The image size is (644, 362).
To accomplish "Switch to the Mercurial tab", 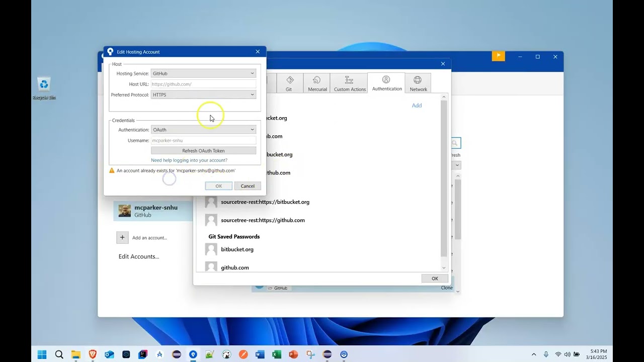I will (317, 83).
